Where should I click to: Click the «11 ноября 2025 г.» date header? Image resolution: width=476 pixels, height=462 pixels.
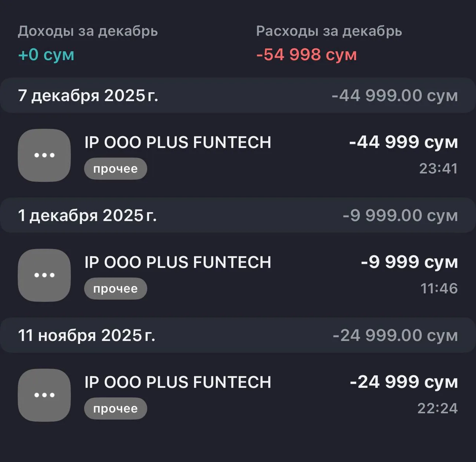pos(86,335)
